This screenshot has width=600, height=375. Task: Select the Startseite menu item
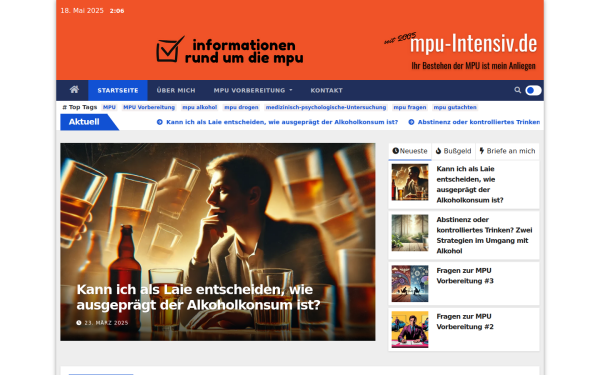(x=118, y=90)
